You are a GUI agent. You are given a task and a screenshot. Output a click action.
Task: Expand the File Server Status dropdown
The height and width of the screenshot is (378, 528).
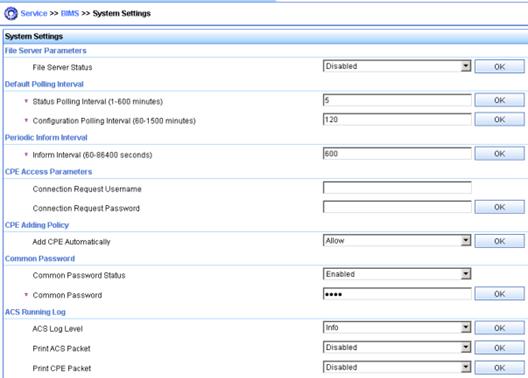click(397, 66)
